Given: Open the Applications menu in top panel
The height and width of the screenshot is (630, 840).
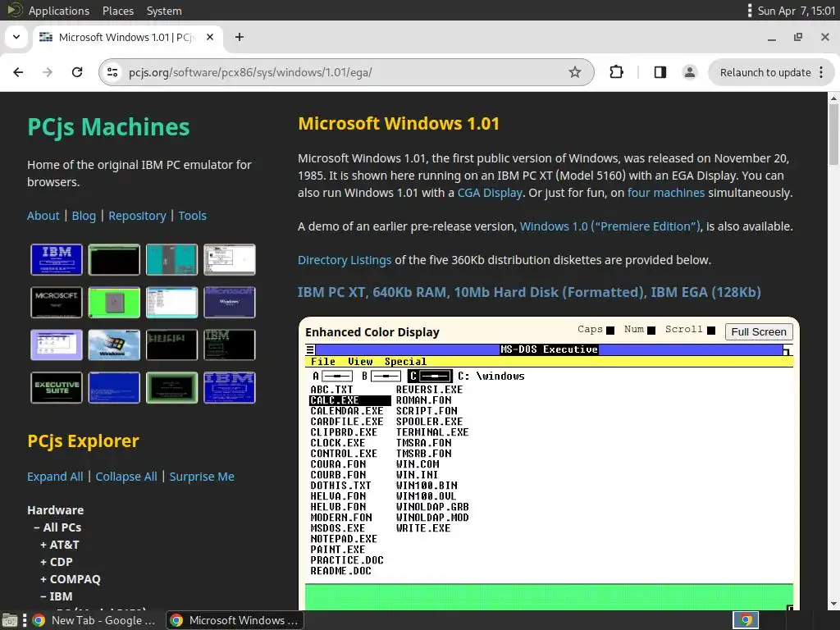Looking at the screenshot, I should [59, 11].
